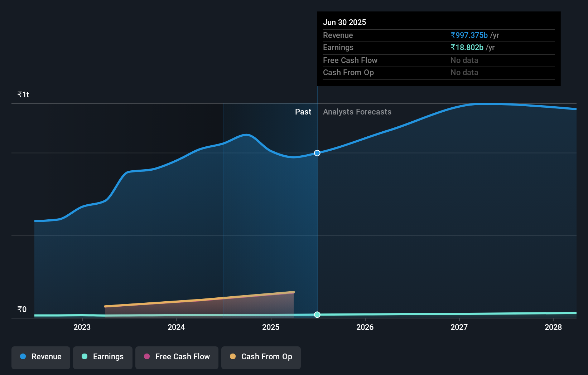
Task: Click the 2024 x-axis label
Action: [x=176, y=327]
